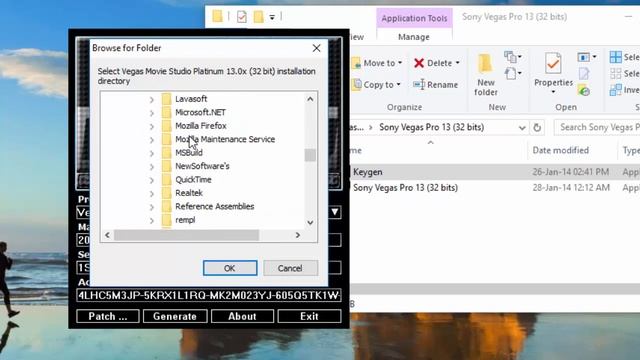The image size is (640, 360).
Task: Select the Microsoft.NET folder
Action: tap(200, 112)
